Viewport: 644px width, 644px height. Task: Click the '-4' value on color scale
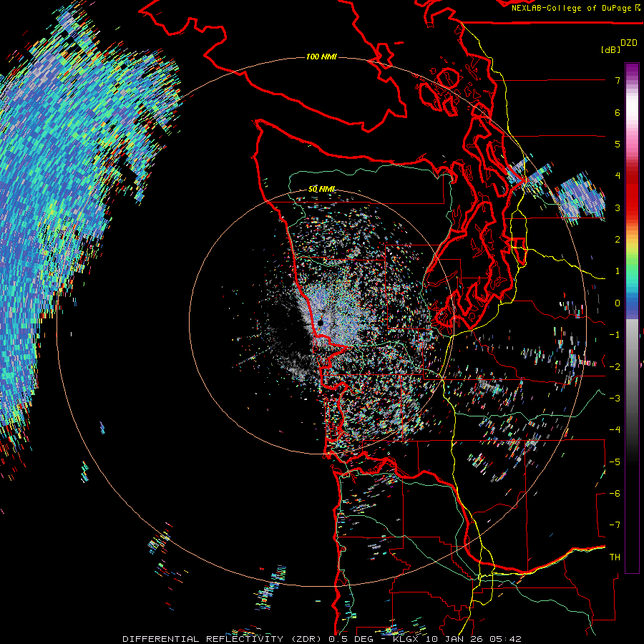[x=615, y=430]
